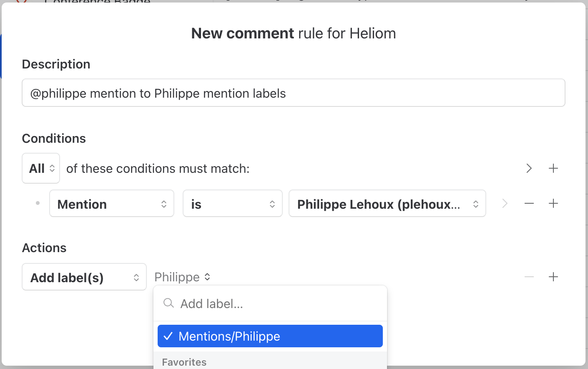Add another action with plus icon

[553, 277]
